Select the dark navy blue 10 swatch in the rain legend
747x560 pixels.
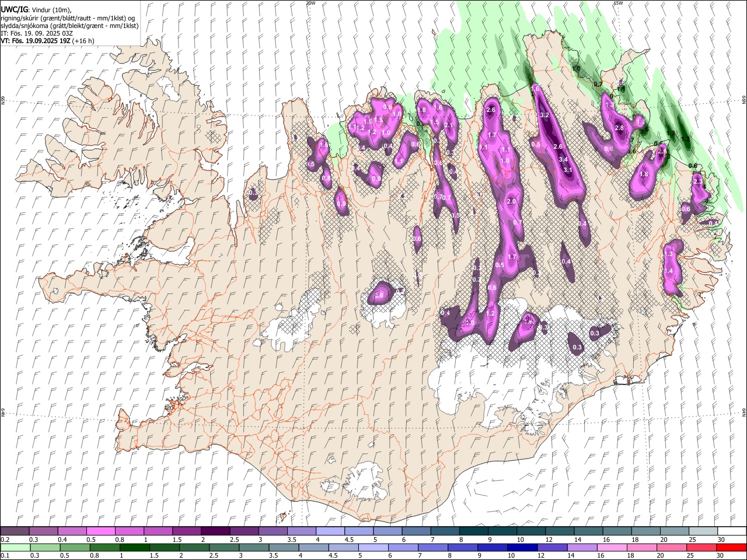coord(522,548)
